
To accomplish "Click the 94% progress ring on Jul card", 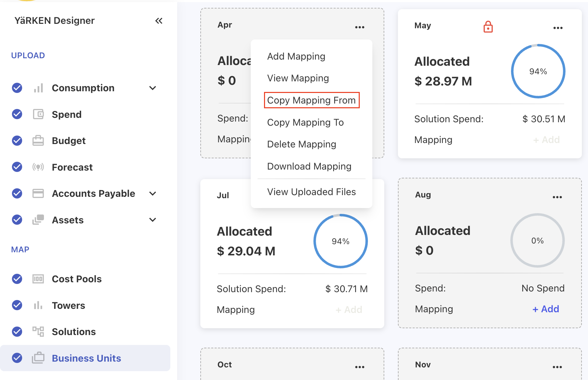I will point(340,241).
